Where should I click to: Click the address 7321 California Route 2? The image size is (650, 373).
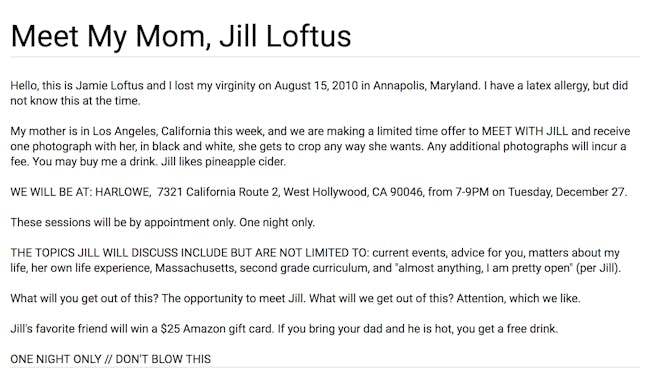pyautogui.click(x=218, y=192)
